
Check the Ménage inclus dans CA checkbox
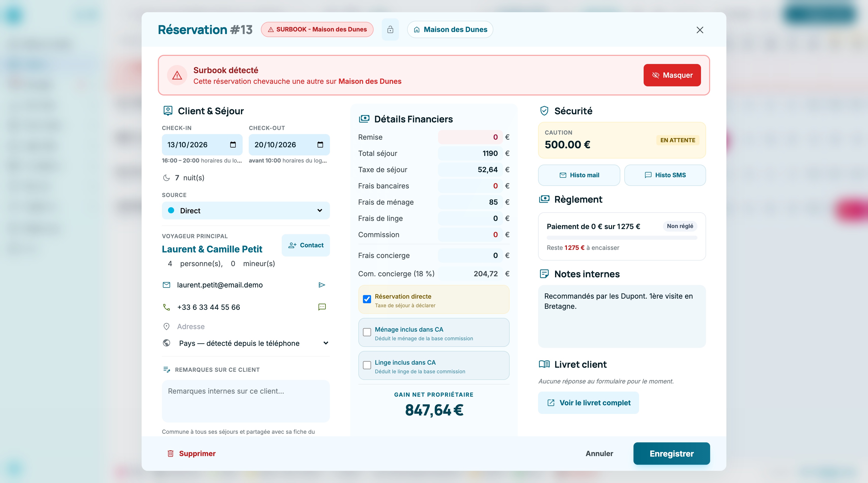tap(367, 332)
